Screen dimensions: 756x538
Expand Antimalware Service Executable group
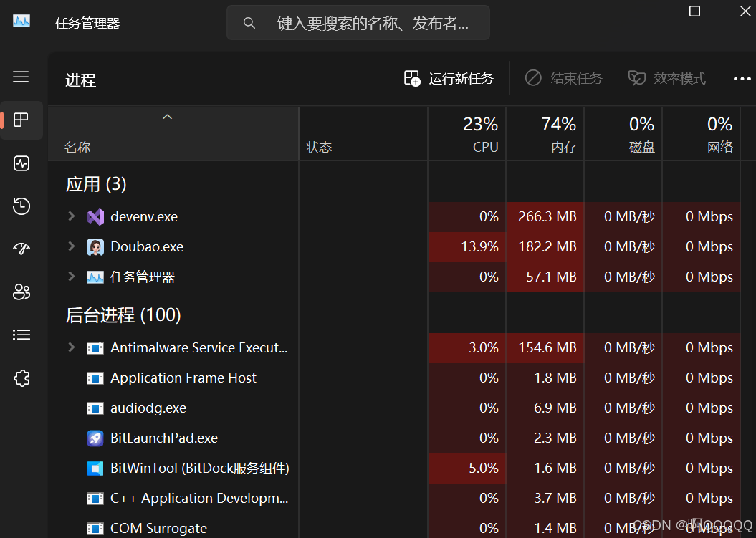[71, 347]
